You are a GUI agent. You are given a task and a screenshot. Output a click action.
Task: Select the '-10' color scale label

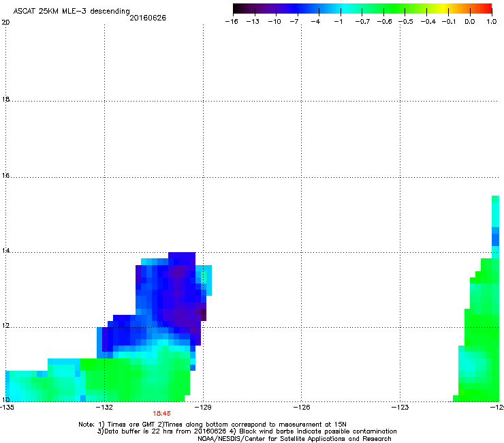click(x=274, y=22)
